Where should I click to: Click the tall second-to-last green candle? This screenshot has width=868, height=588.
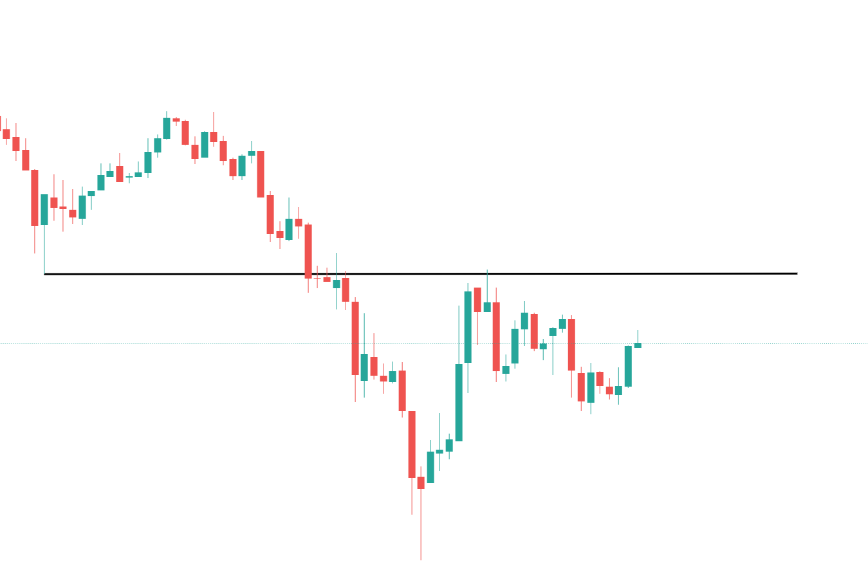coord(628,366)
